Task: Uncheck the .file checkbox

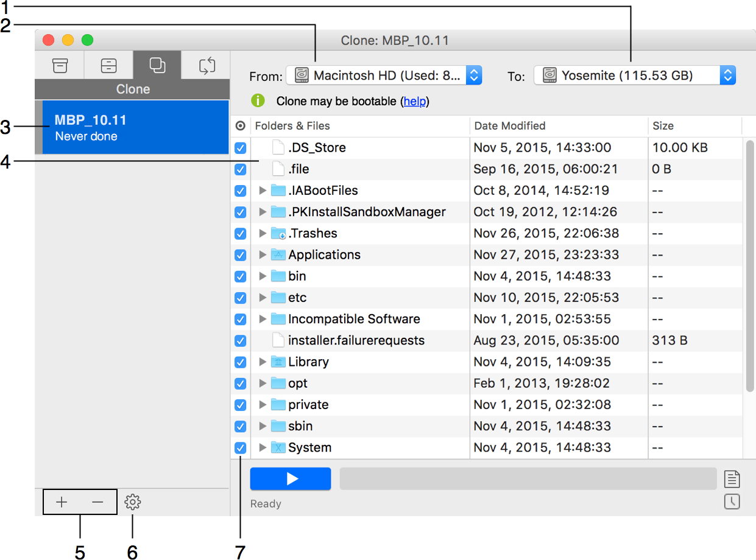Action: pyautogui.click(x=241, y=169)
